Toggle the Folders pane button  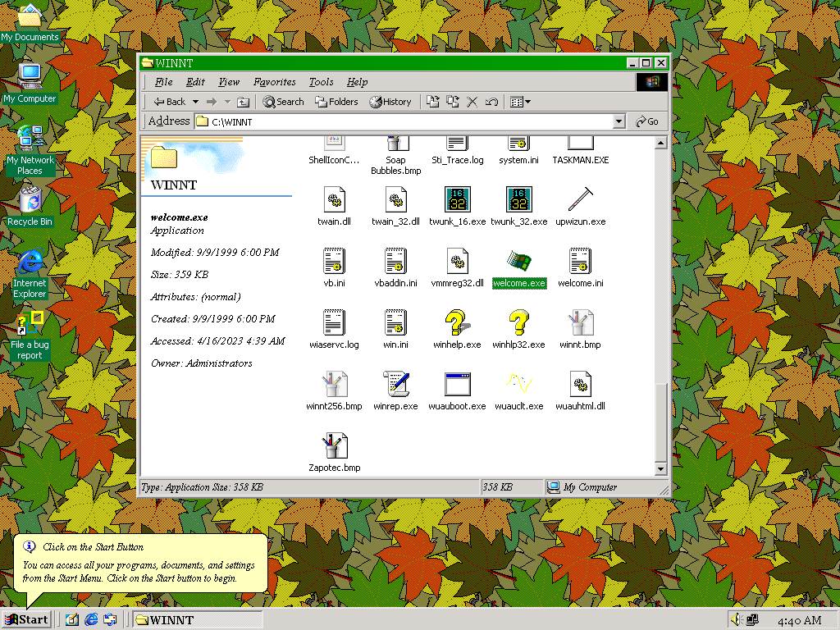(x=336, y=102)
